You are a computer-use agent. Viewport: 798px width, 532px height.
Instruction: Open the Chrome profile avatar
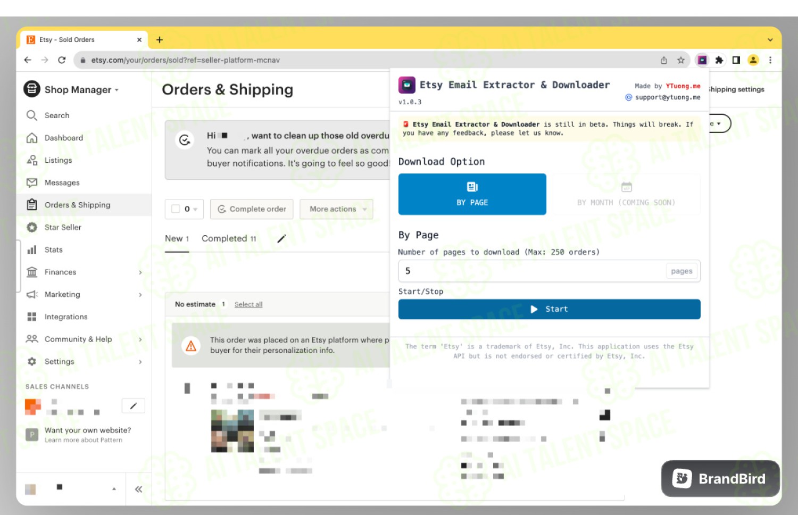(x=753, y=60)
